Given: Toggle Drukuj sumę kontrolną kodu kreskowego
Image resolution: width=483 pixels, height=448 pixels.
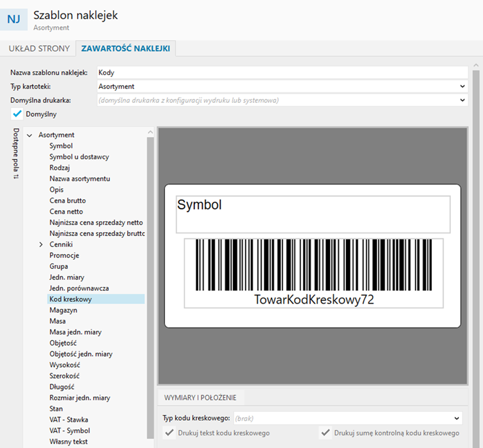Looking at the screenshot, I should coord(326,433).
